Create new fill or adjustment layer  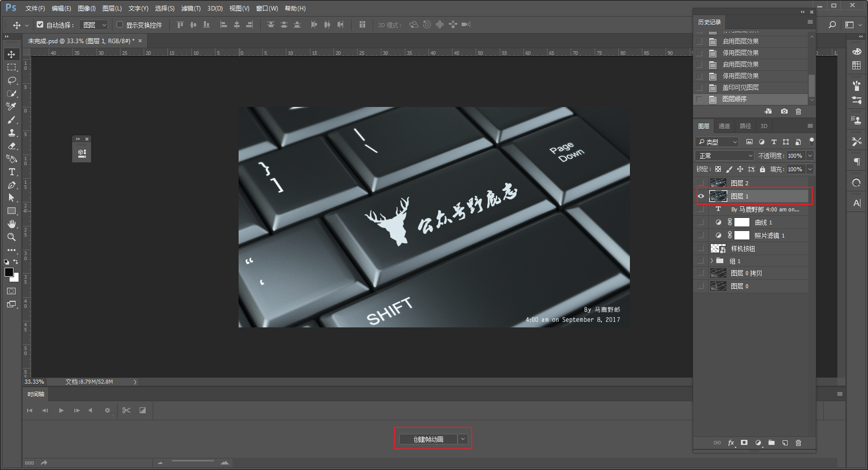758,442
